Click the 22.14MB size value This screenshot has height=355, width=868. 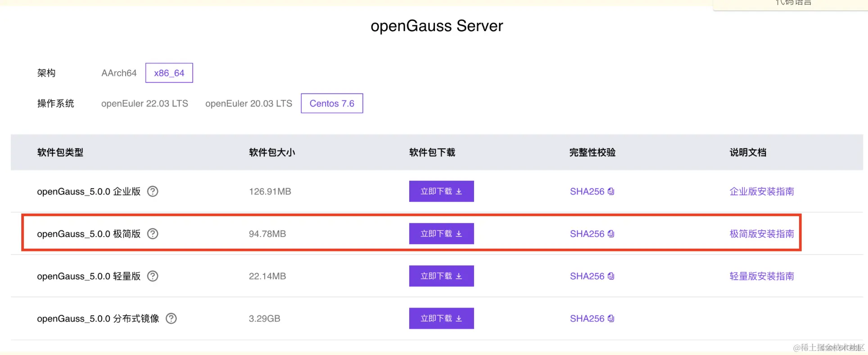(267, 276)
